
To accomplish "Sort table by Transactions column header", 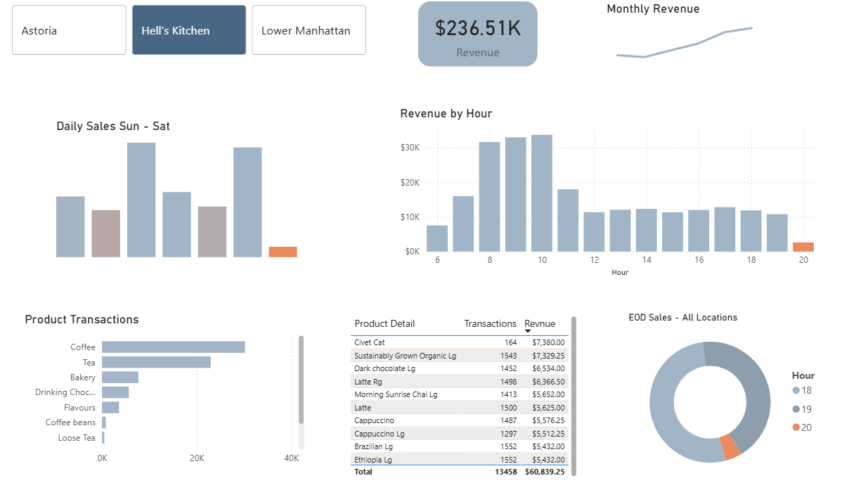I will coord(490,323).
